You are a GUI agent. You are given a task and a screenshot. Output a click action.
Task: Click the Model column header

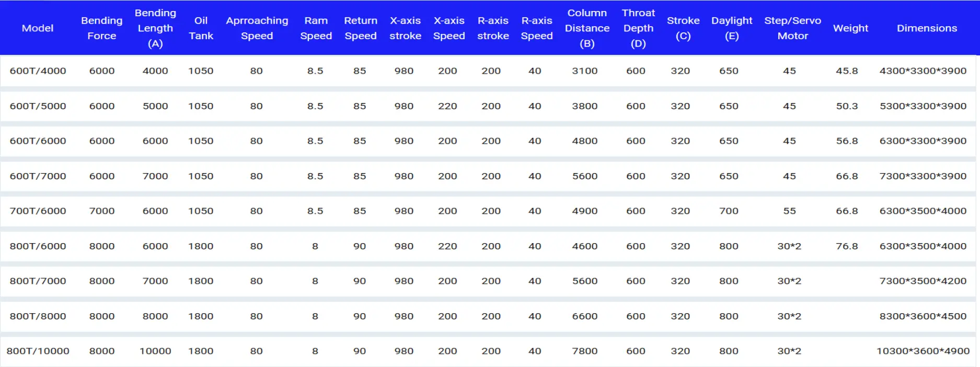click(x=38, y=28)
